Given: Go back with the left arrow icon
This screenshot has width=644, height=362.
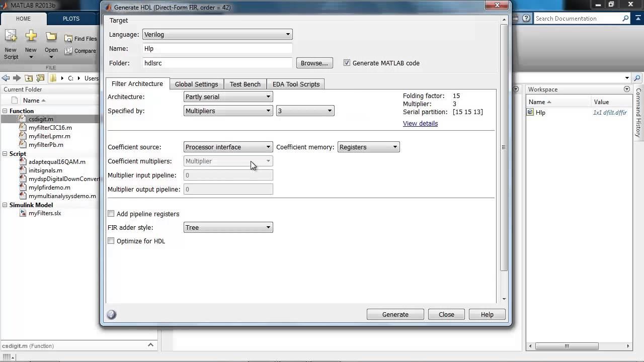Looking at the screenshot, I should pos(6,78).
